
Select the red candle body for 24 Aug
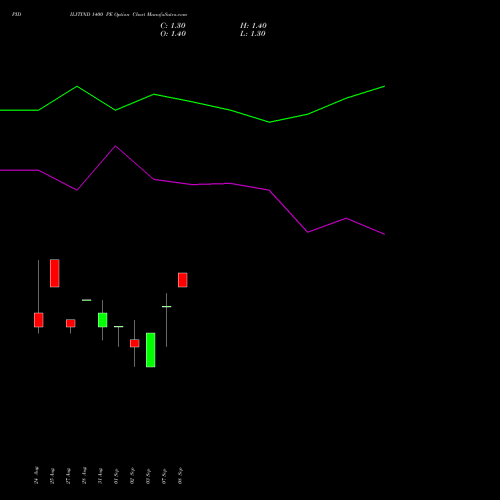click(x=39, y=320)
